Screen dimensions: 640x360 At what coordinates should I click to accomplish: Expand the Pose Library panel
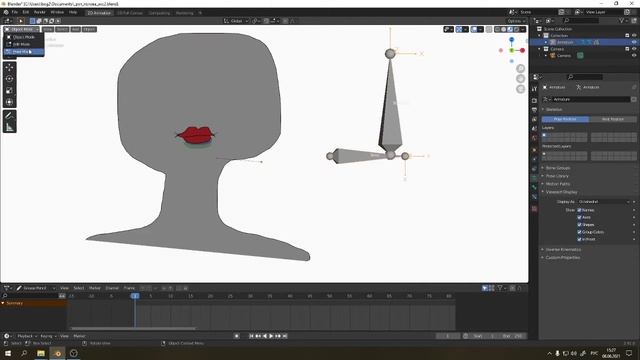pos(557,176)
